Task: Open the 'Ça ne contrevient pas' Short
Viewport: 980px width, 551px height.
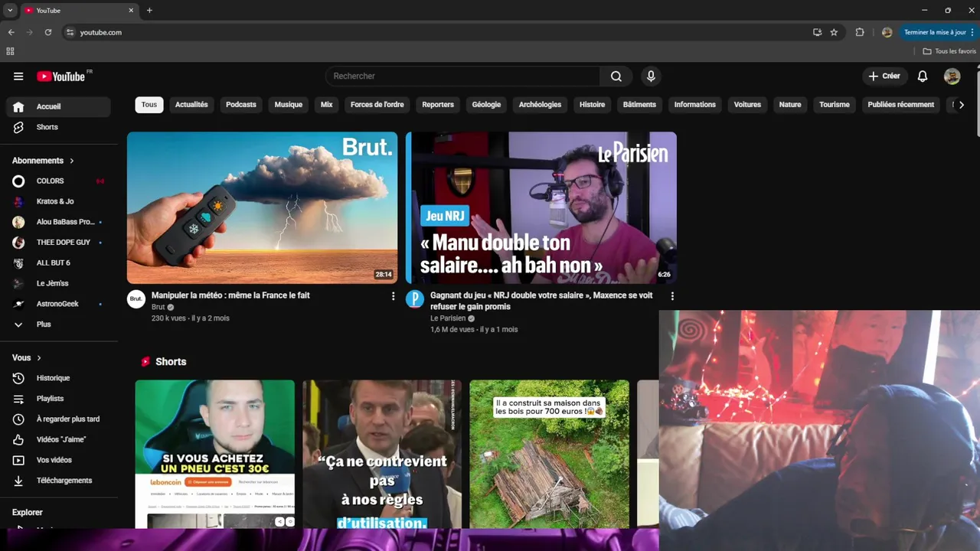Action: 382,454
